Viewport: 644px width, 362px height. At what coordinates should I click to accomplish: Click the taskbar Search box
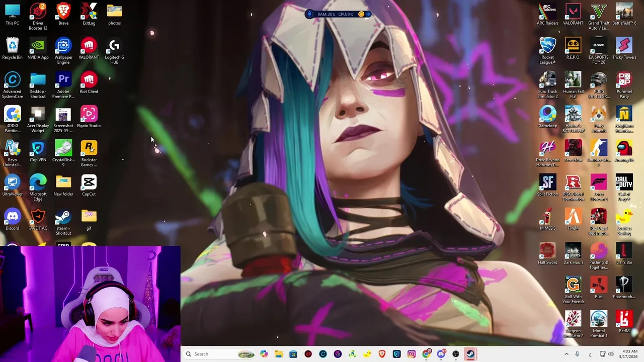click(219, 354)
